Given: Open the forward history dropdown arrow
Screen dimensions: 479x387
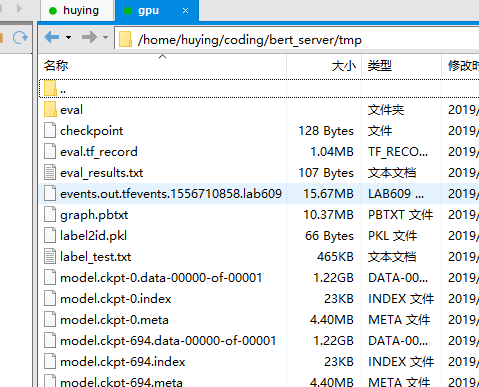Looking at the screenshot, I should [105, 37].
